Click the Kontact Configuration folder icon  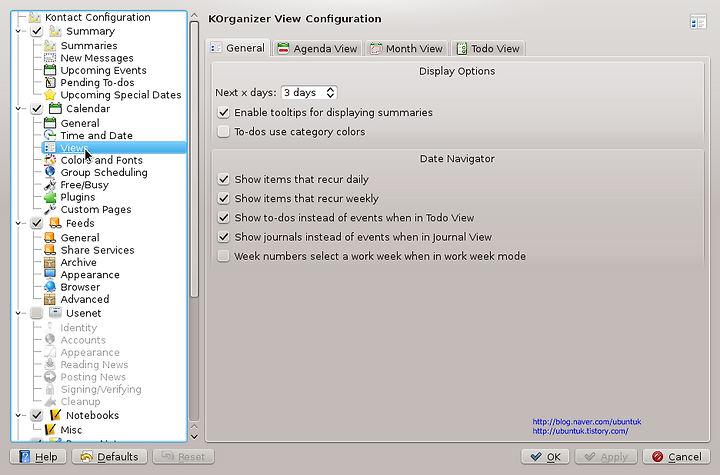pyautogui.click(x=34, y=17)
